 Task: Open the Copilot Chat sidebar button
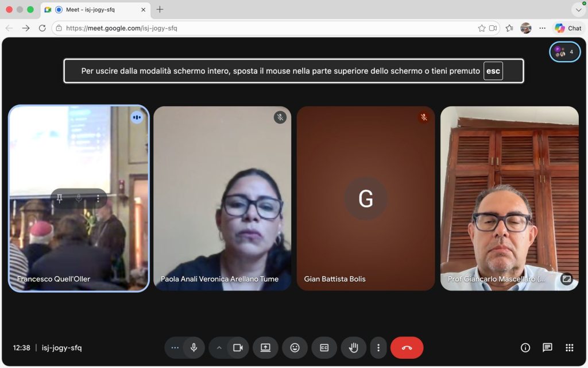point(568,28)
